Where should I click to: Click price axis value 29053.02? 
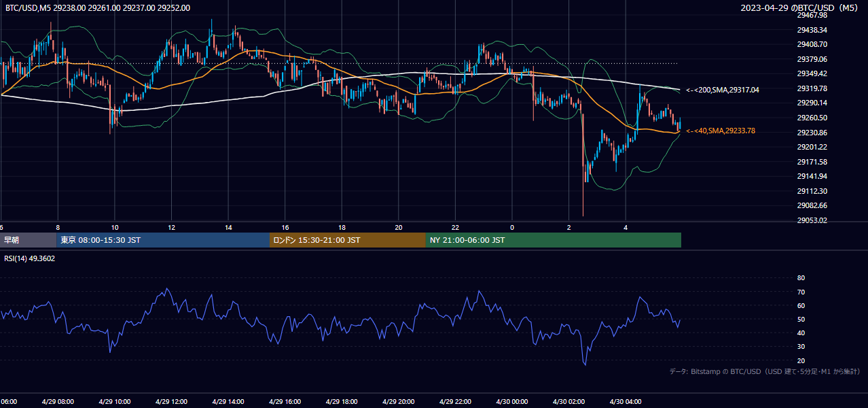[x=812, y=220]
